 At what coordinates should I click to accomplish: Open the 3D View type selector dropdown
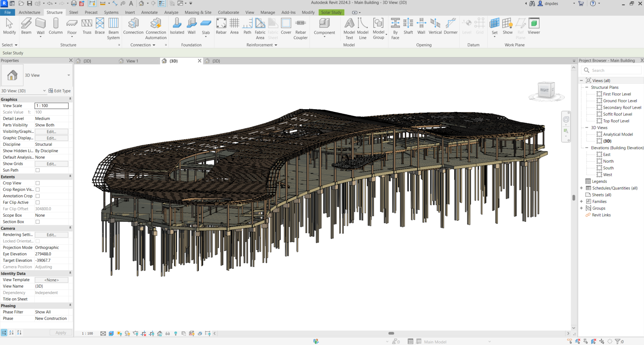tap(69, 75)
